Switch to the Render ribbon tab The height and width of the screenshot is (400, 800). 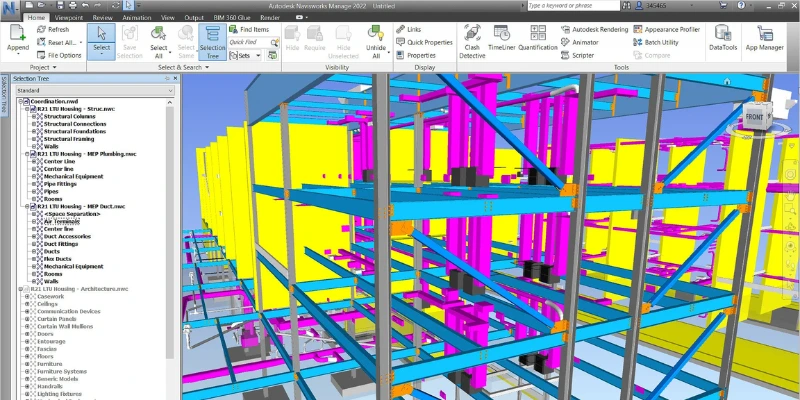270,17
